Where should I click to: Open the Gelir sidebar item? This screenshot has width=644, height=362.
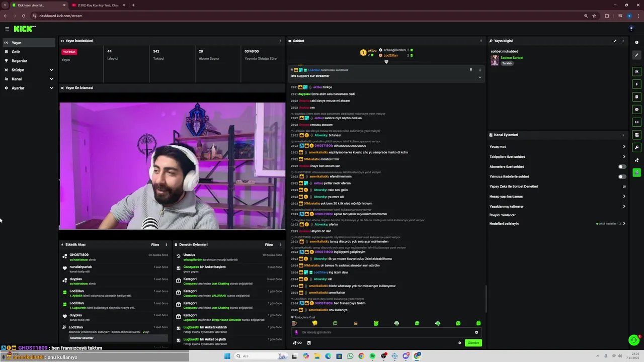tap(29, 52)
